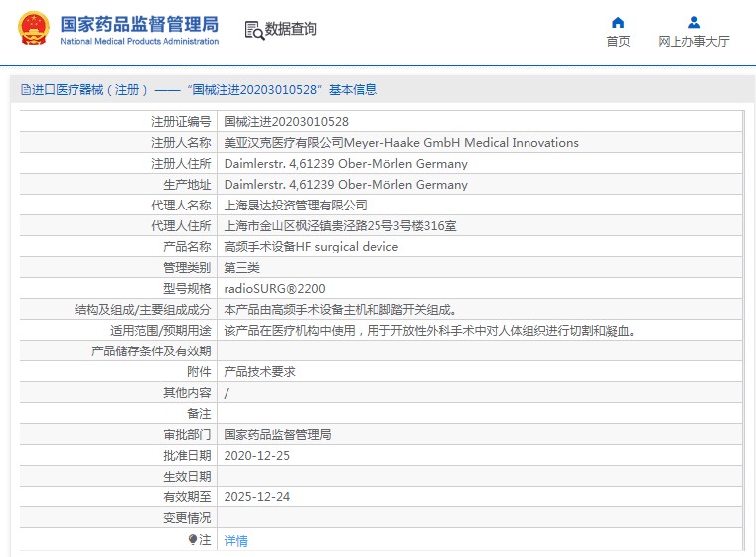Click the 产品名称 label

(x=187, y=246)
